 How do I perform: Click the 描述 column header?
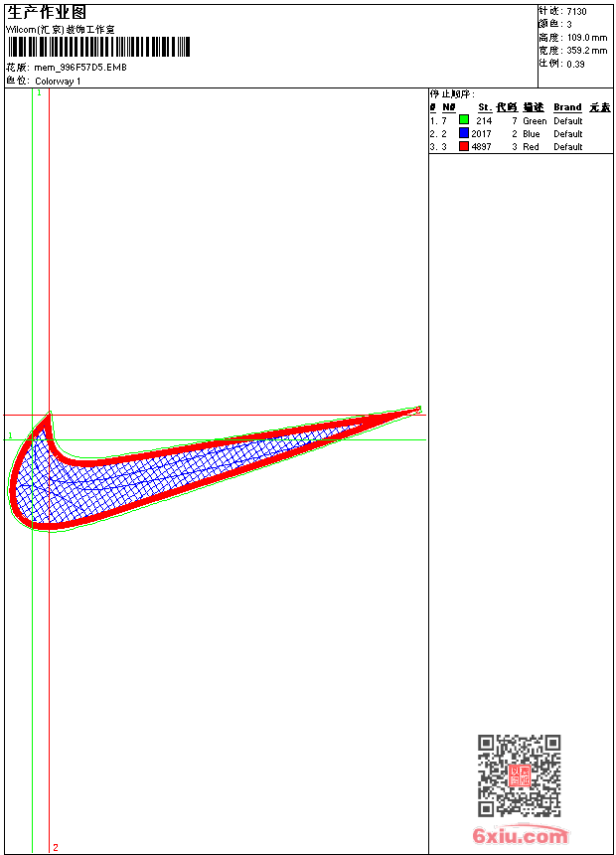[x=534, y=107]
